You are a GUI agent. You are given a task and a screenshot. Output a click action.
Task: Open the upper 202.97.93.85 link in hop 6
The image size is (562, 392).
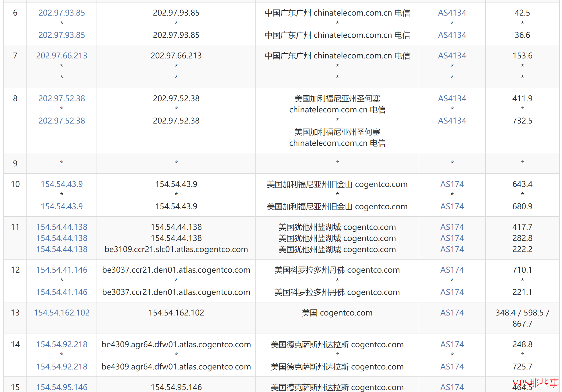(62, 13)
